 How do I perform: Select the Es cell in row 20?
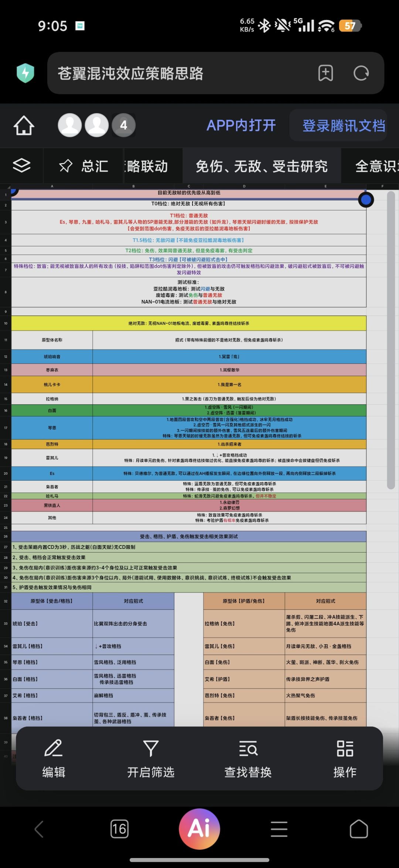point(52,473)
